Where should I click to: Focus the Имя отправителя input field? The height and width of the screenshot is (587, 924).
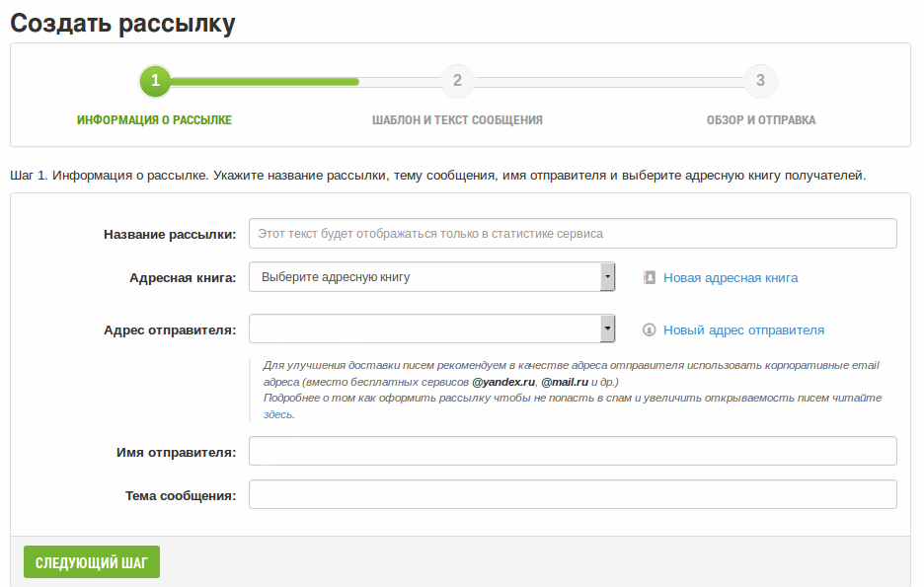tap(573, 451)
